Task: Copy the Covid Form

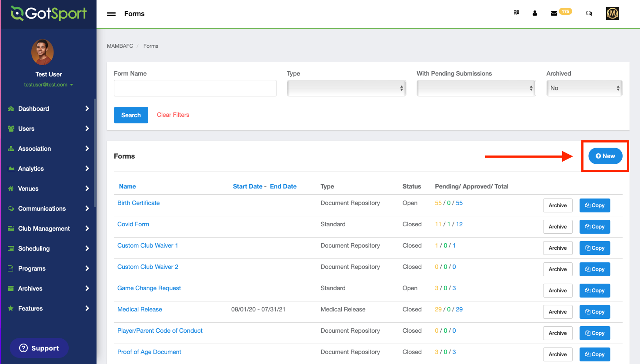Action: coord(595,227)
